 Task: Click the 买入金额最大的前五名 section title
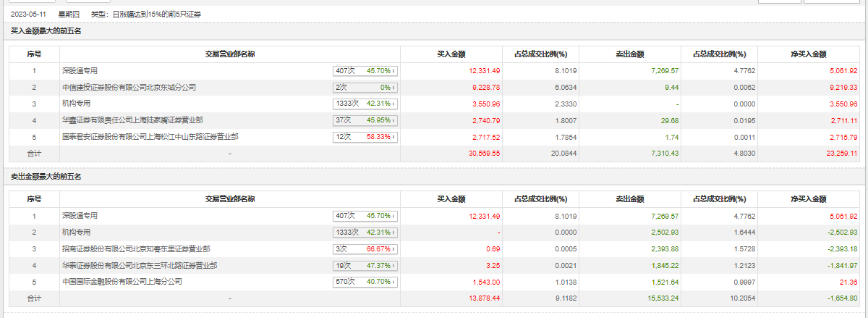click(x=46, y=31)
